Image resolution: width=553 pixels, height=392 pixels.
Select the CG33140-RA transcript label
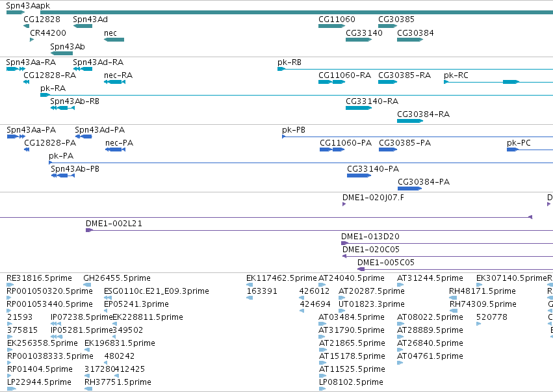pos(372,101)
